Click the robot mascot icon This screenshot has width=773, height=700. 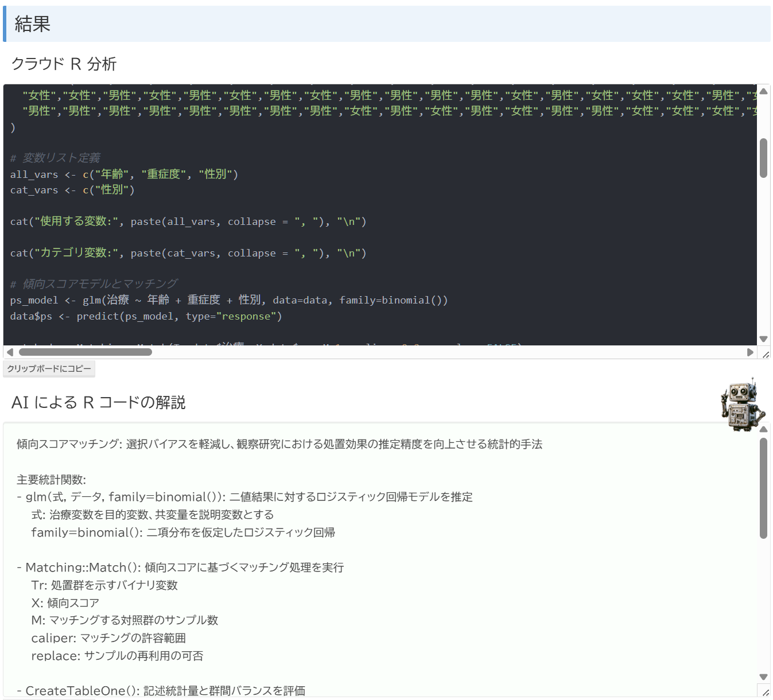click(x=743, y=405)
